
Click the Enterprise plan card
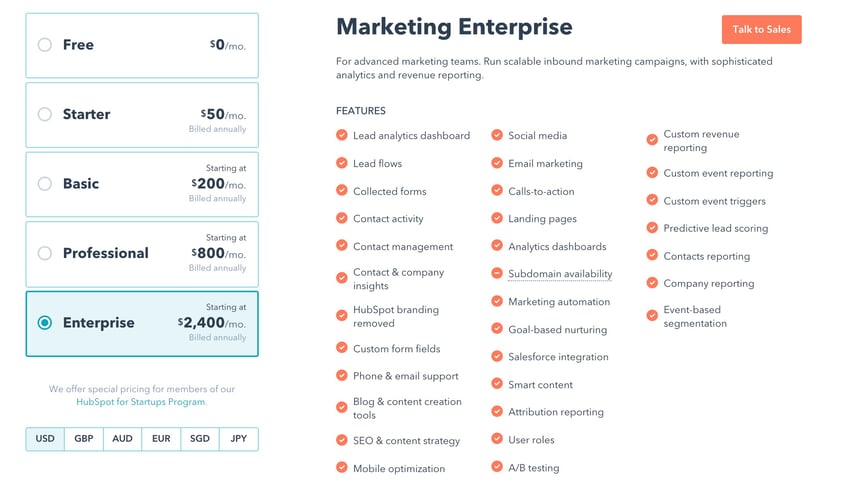coord(142,324)
